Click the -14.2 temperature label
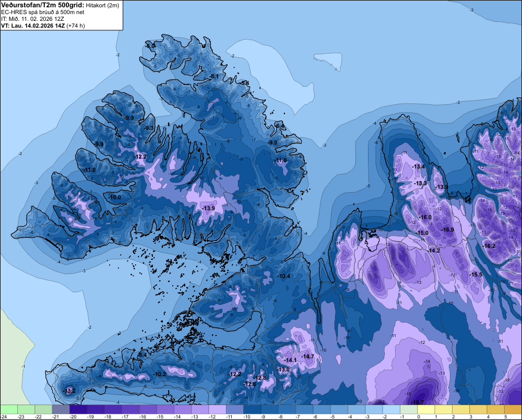 [x=434, y=250]
